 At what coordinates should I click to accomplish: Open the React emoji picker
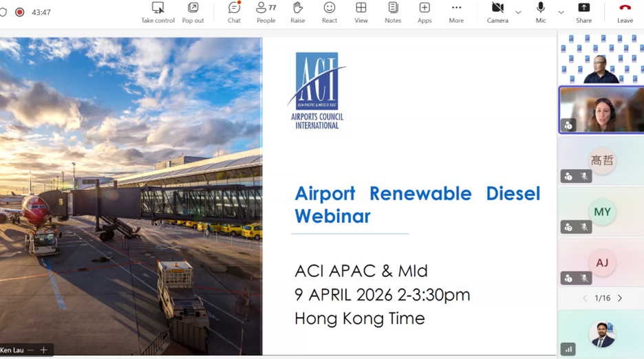tap(330, 12)
